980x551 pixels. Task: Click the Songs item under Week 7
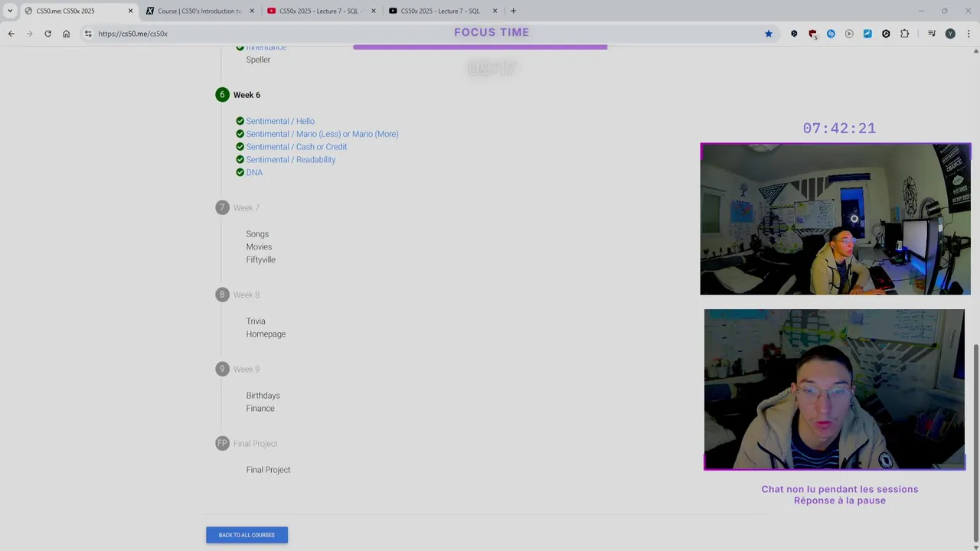pos(257,234)
